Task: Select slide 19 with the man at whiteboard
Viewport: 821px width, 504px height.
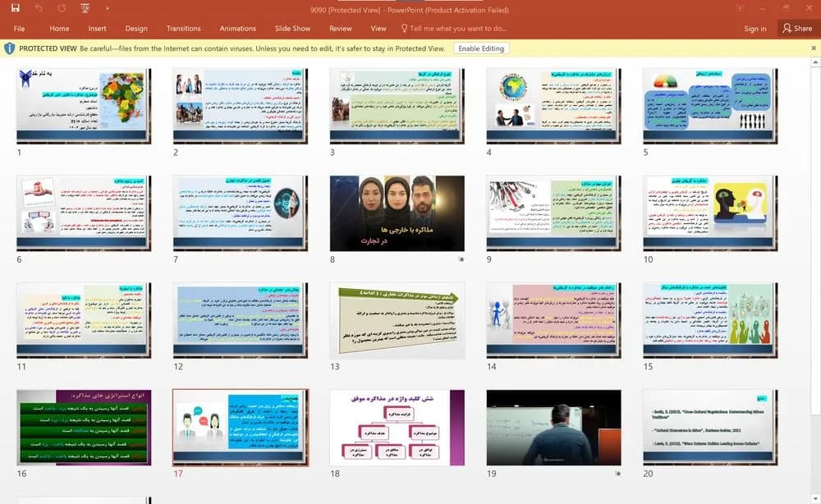Action: (553, 428)
